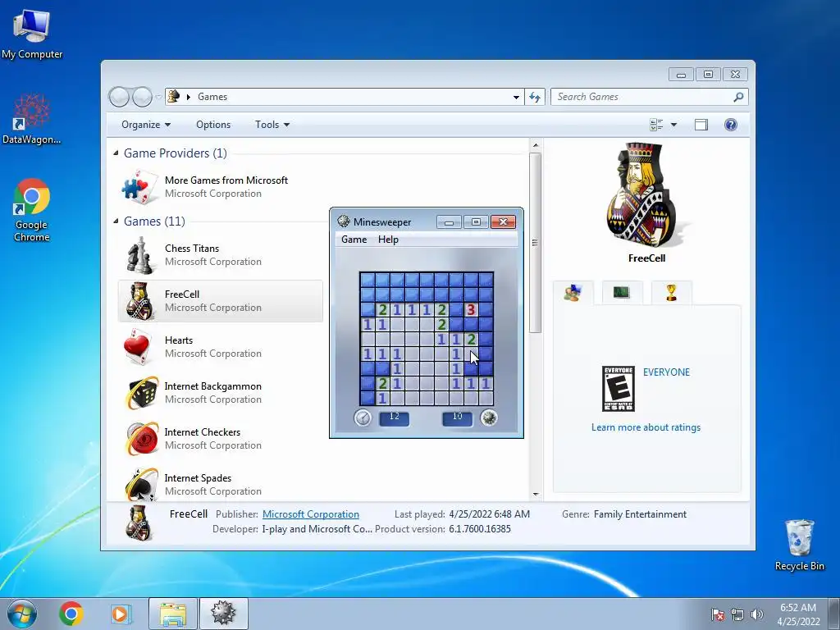Click the scrollbar down arrow

[535, 495]
